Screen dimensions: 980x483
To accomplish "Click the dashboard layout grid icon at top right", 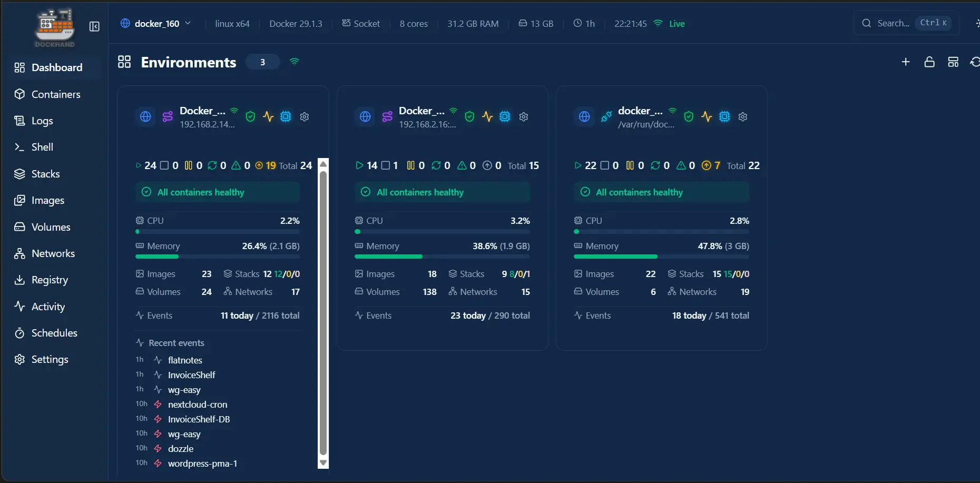I will click(953, 62).
